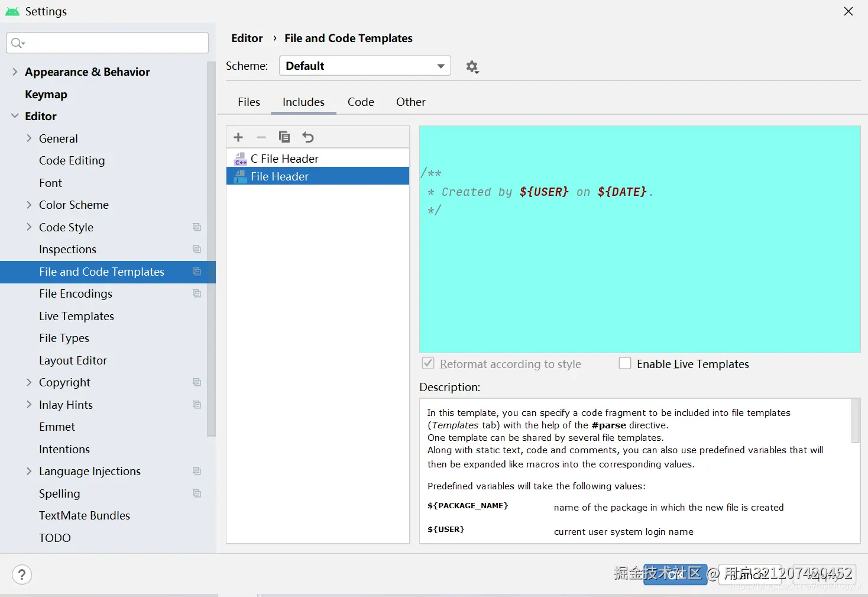868x597 pixels.
Task: Click project-level icon beside File and Code Templates
Action: pos(197,272)
